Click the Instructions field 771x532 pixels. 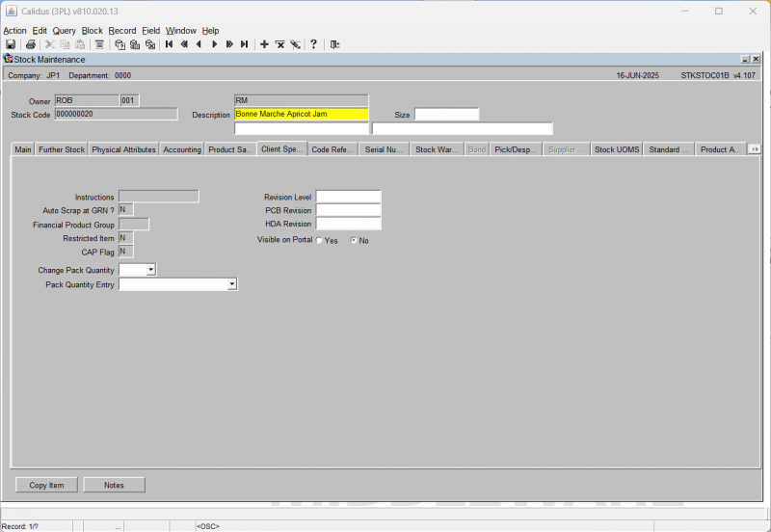coord(159,197)
